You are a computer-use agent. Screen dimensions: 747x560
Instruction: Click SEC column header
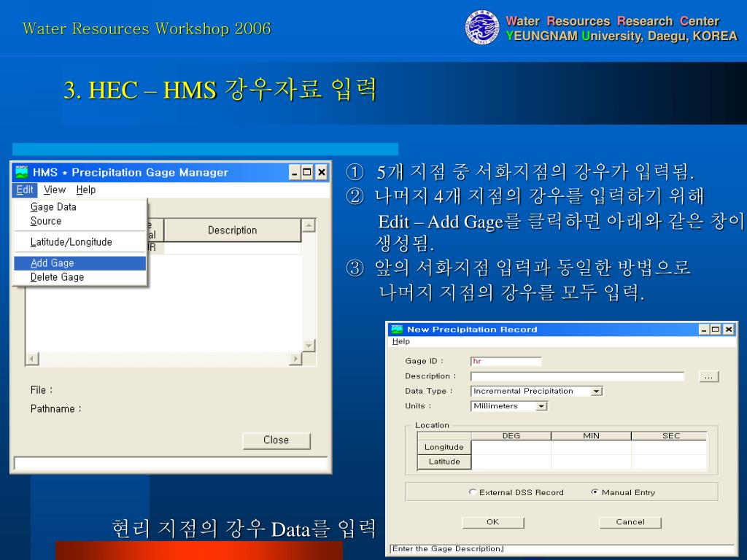point(670,436)
